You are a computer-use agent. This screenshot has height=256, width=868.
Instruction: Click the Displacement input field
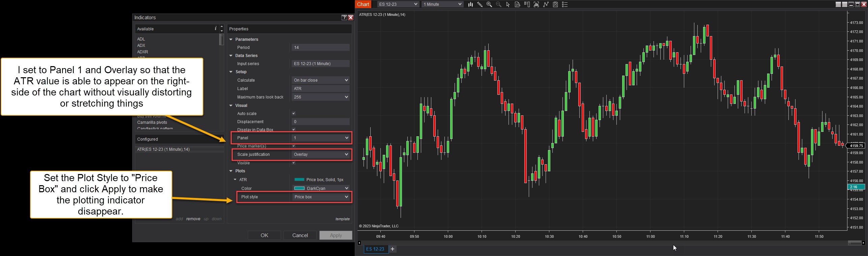click(320, 122)
